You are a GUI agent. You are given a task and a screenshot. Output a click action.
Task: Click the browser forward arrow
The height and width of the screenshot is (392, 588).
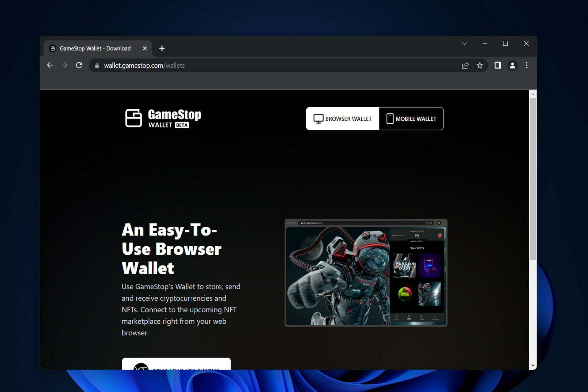(x=64, y=65)
